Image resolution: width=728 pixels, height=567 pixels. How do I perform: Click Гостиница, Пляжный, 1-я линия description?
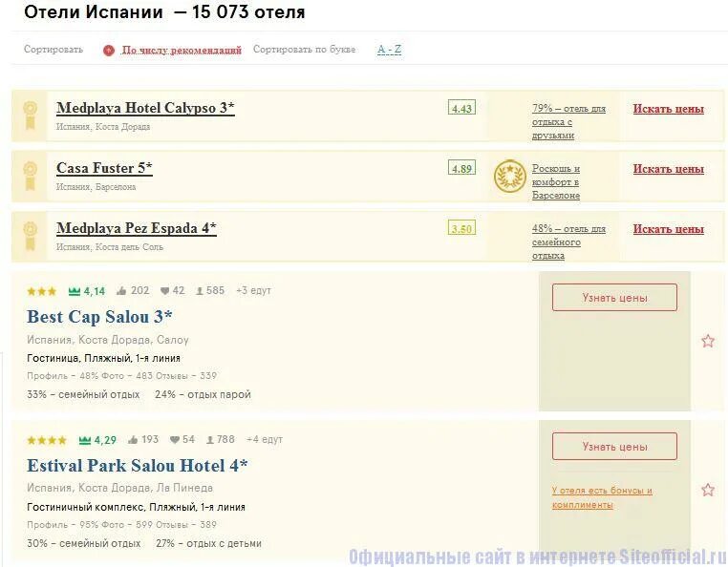click(x=103, y=358)
